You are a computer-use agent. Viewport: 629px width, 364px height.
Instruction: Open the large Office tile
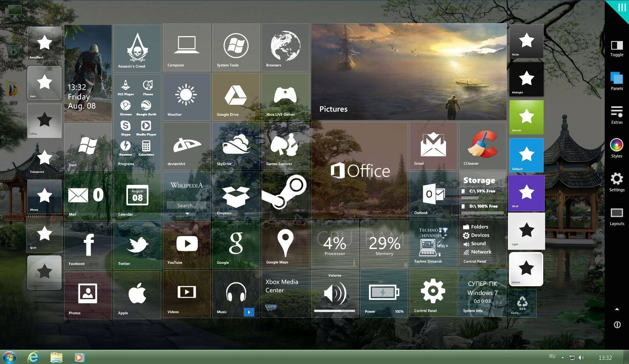pyautogui.click(x=359, y=170)
